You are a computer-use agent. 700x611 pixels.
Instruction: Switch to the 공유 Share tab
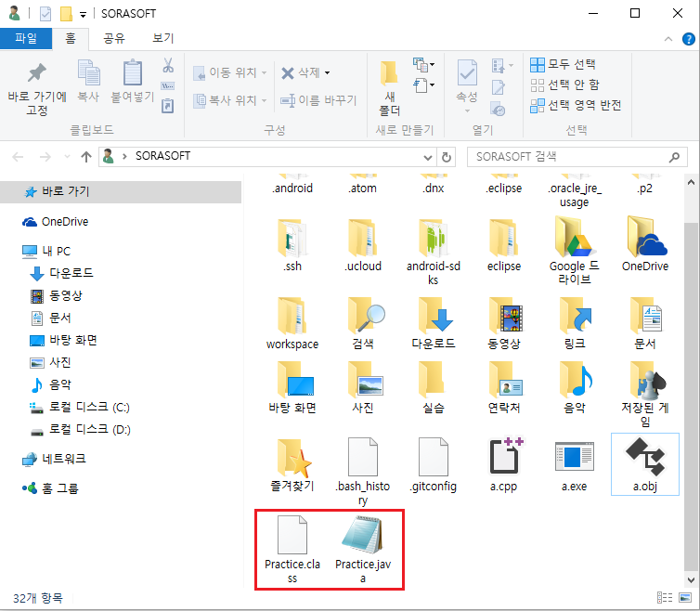[114, 38]
